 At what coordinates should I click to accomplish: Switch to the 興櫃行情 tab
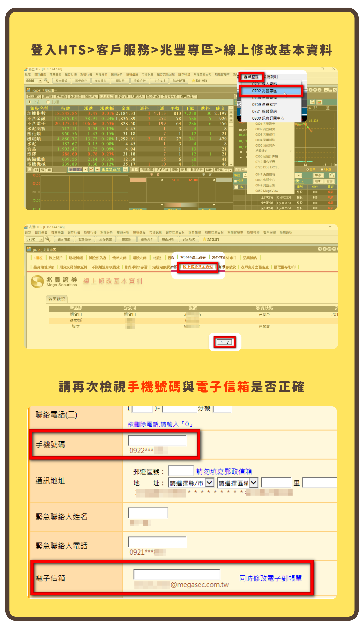[122, 96]
